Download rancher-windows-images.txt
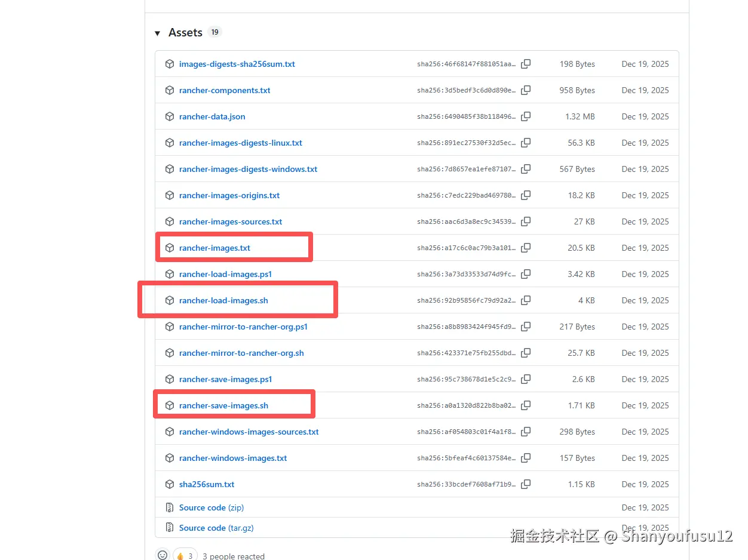The width and height of the screenshot is (748, 560). (x=233, y=458)
